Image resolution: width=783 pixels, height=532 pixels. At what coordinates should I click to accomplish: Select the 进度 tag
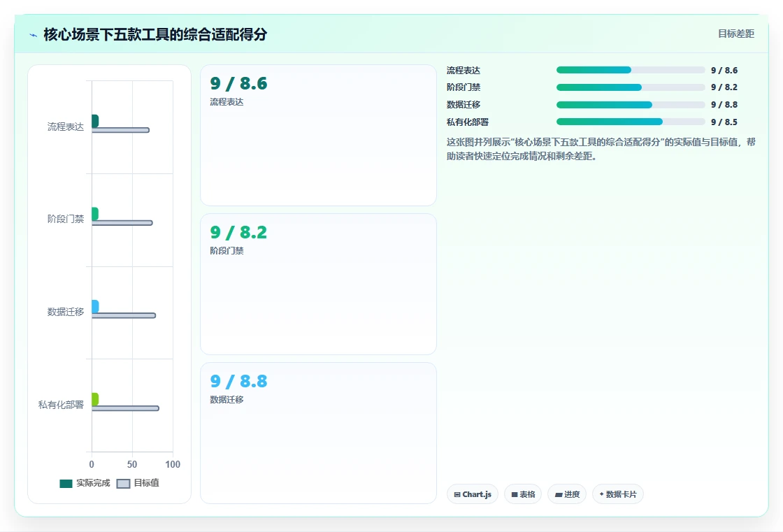pyautogui.click(x=567, y=494)
